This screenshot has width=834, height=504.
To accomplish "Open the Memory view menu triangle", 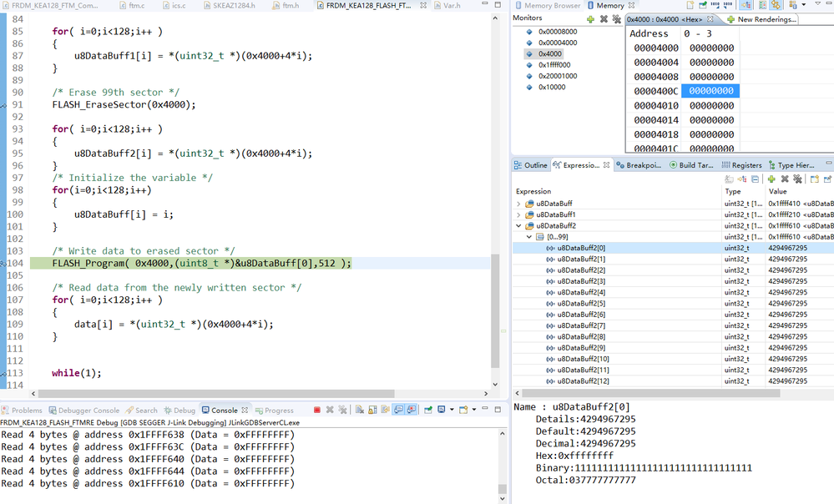I will click(817, 3).
